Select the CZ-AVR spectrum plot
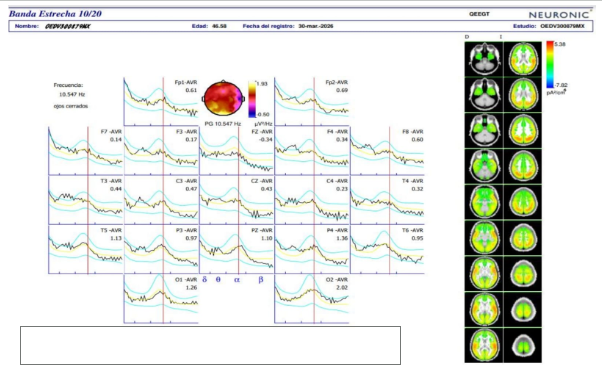This screenshot has width=602, height=370. (236, 200)
